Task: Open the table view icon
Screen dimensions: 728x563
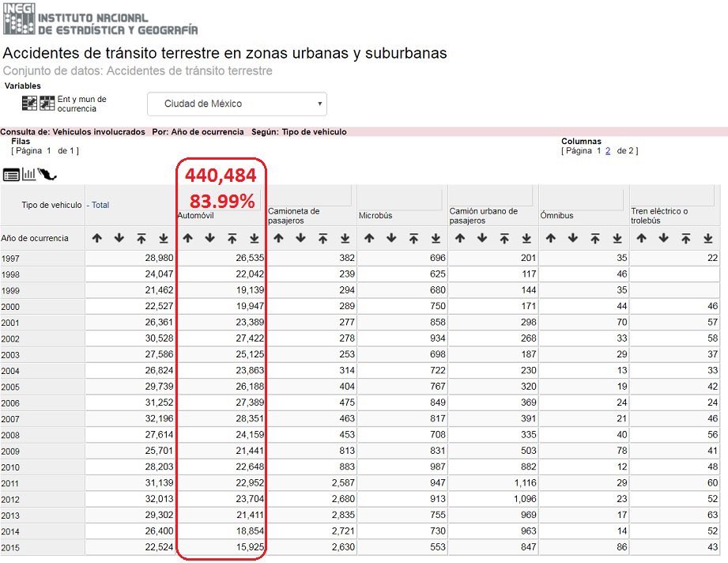Action: coord(11,175)
